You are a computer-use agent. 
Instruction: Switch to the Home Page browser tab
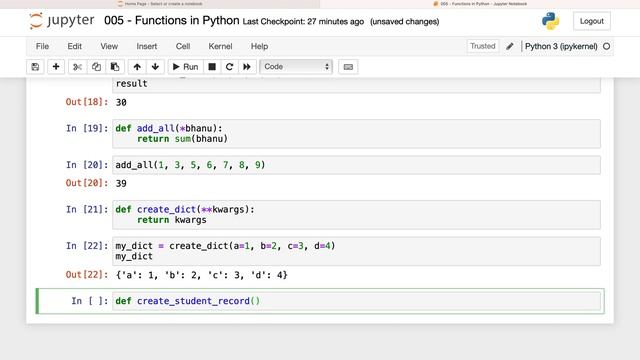pyautogui.click(x=160, y=4)
